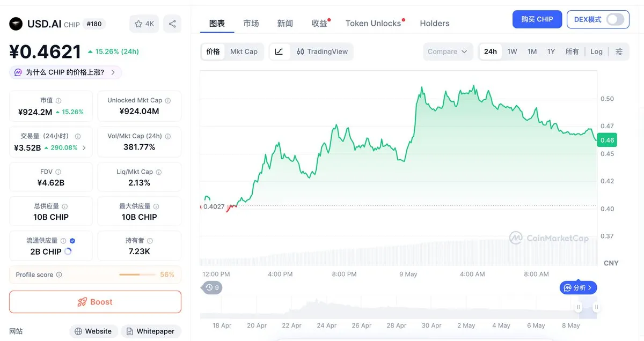The width and height of the screenshot is (644, 341).
Task: Click the verified badge by 流通供应量
Action: [72, 241]
